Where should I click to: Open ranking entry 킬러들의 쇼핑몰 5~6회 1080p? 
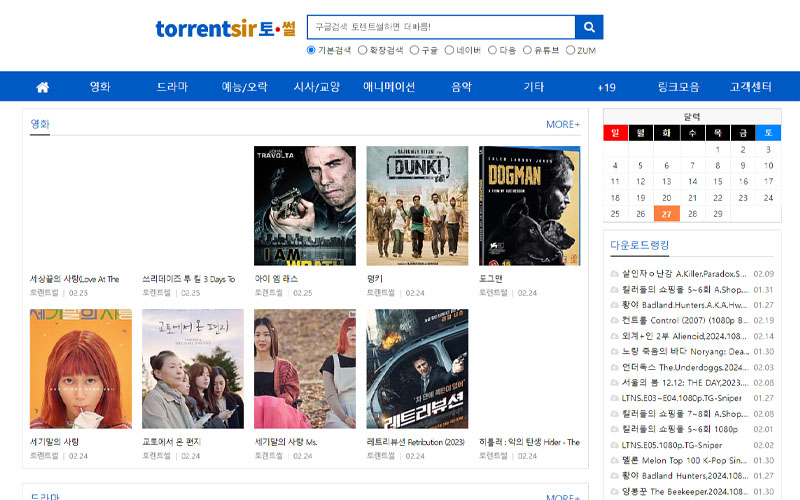680,429
